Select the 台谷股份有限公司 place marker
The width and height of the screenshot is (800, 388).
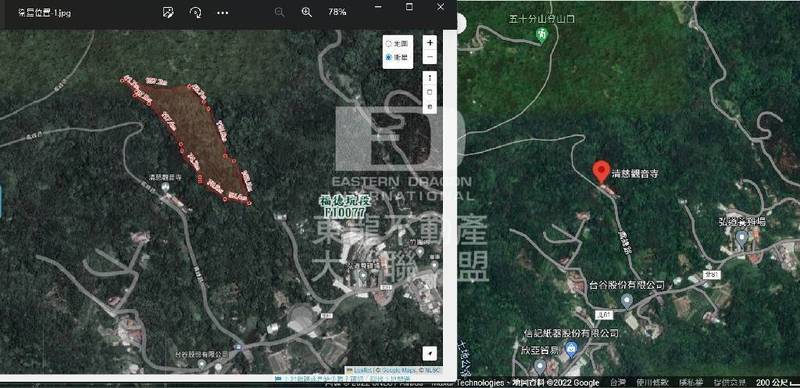click(627, 301)
